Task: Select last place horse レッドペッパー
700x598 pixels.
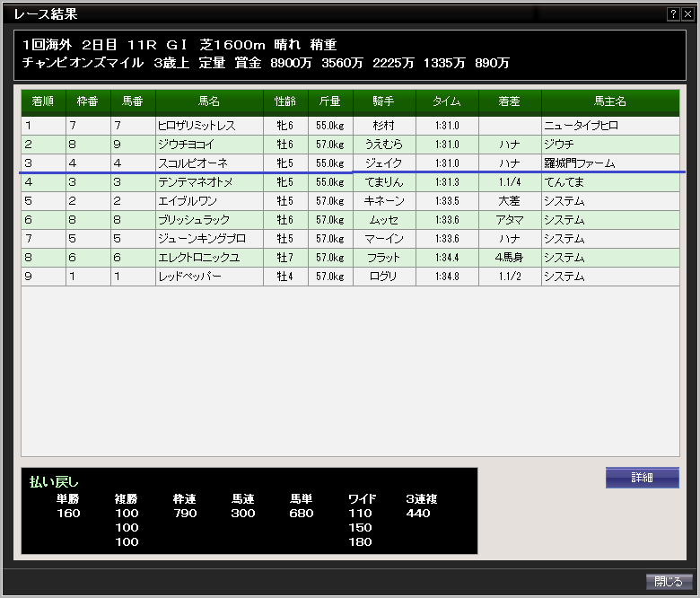Action: point(191,277)
